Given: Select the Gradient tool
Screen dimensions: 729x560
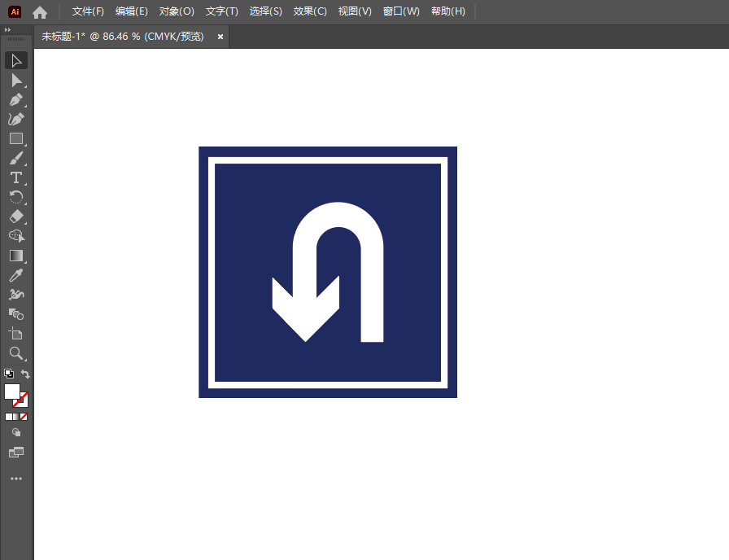Looking at the screenshot, I should [x=16, y=256].
